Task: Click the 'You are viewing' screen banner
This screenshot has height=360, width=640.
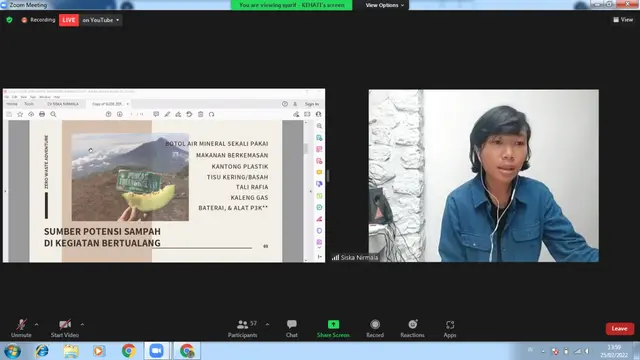Action: (x=291, y=5)
